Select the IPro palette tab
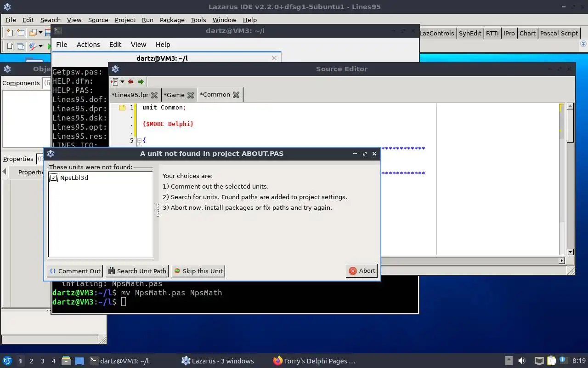The width and height of the screenshot is (588, 368). tap(509, 33)
